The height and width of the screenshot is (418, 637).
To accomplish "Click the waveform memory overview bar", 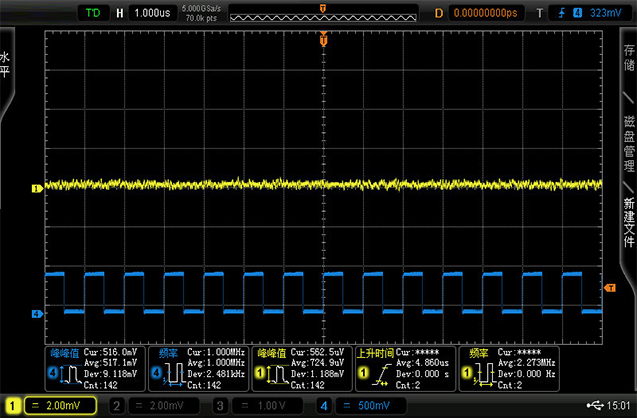I will [x=323, y=18].
